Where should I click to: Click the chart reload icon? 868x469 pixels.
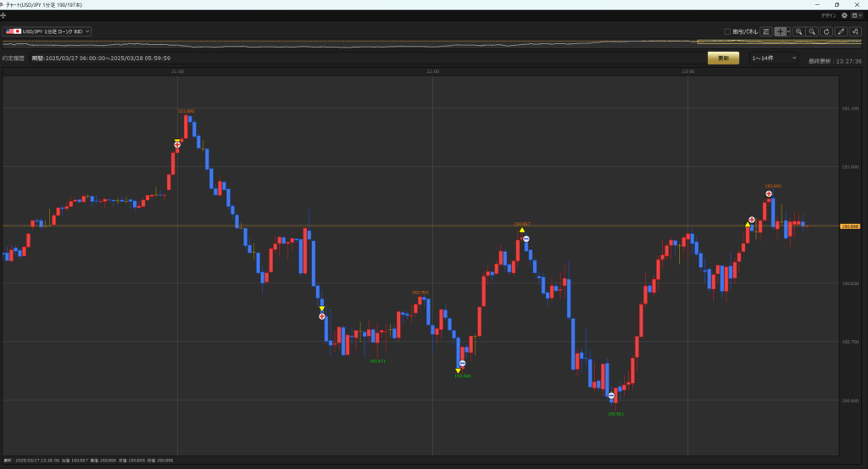click(826, 31)
